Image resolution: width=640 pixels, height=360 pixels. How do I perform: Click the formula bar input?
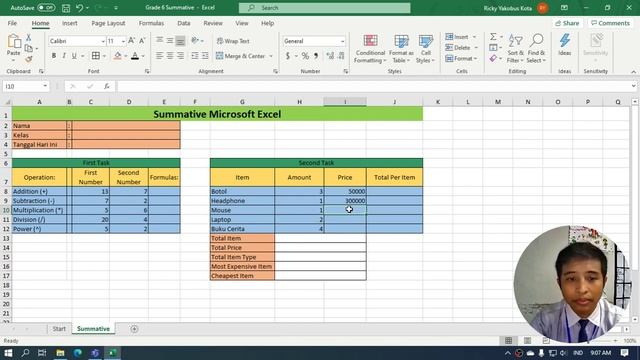(373, 86)
